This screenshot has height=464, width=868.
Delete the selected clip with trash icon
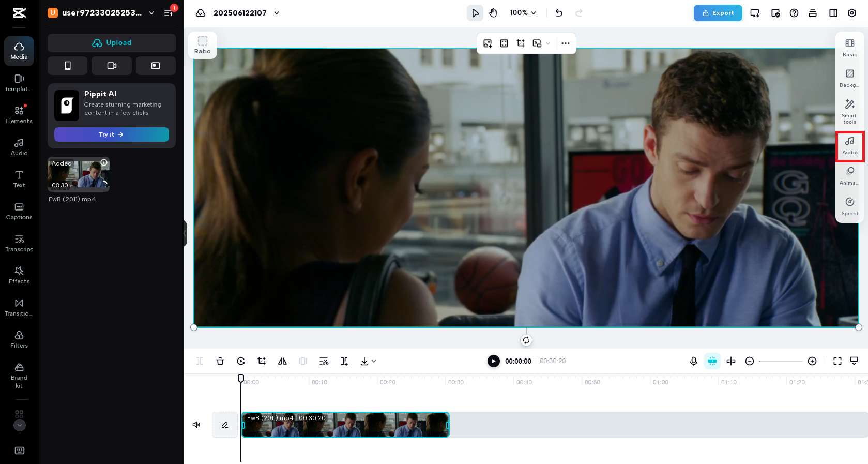click(x=220, y=361)
